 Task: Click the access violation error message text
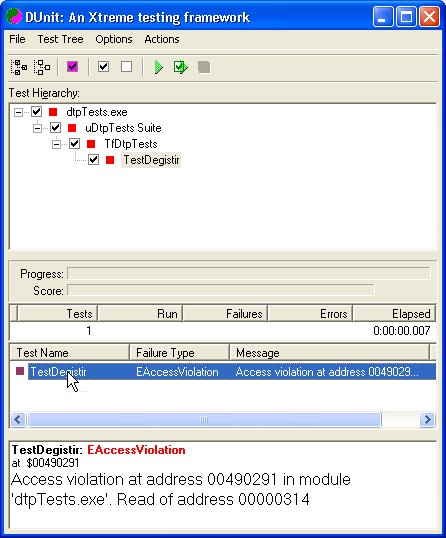(181, 489)
